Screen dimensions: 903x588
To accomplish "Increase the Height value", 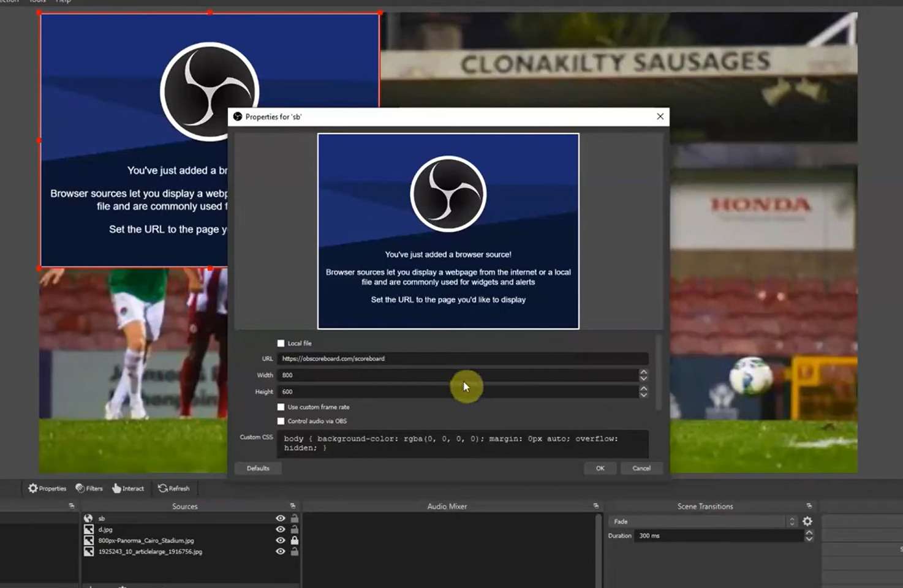I will click(643, 388).
